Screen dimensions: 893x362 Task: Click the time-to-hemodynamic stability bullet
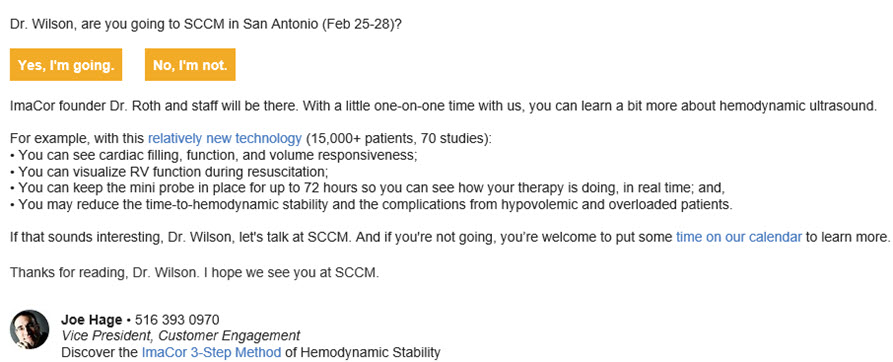click(371, 204)
